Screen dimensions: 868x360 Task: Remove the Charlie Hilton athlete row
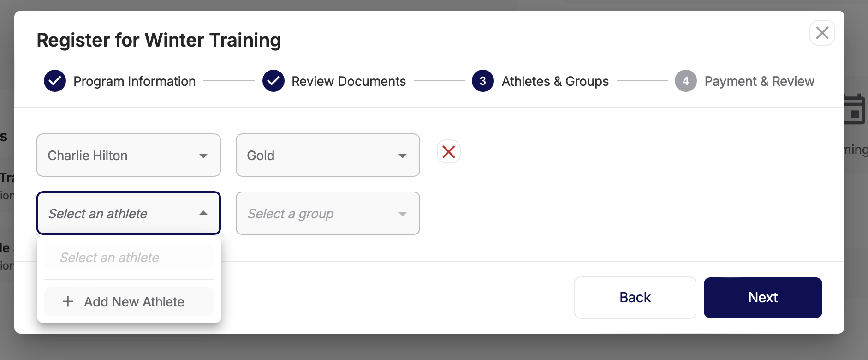449,151
